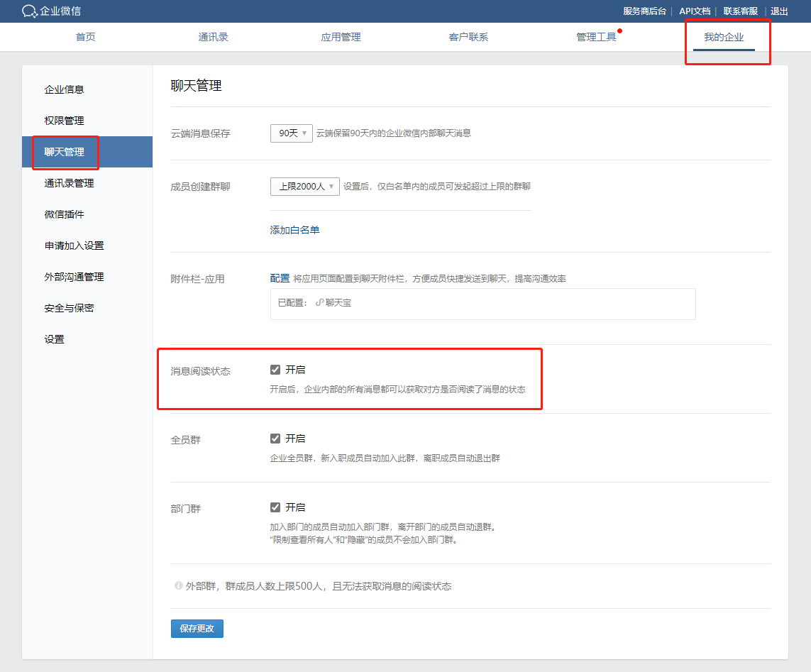Open the 配置 link for 附件栏-应用
The image size is (811, 672).
click(x=280, y=278)
